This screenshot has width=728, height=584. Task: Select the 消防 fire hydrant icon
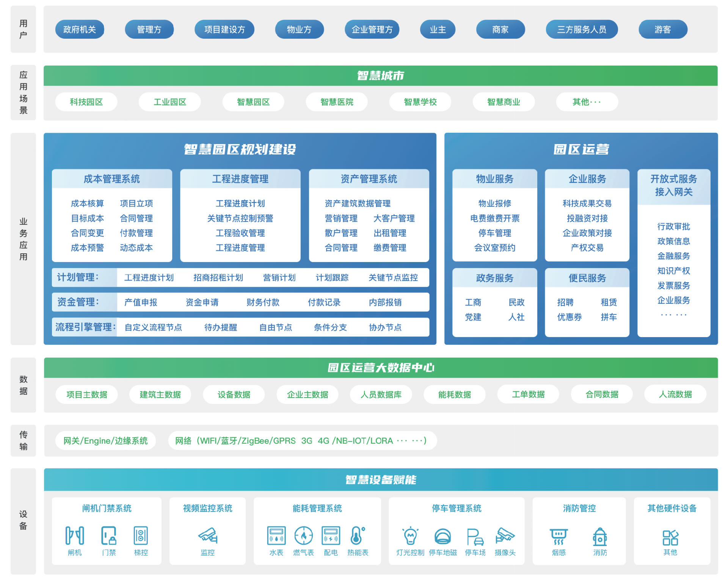(x=600, y=537)
